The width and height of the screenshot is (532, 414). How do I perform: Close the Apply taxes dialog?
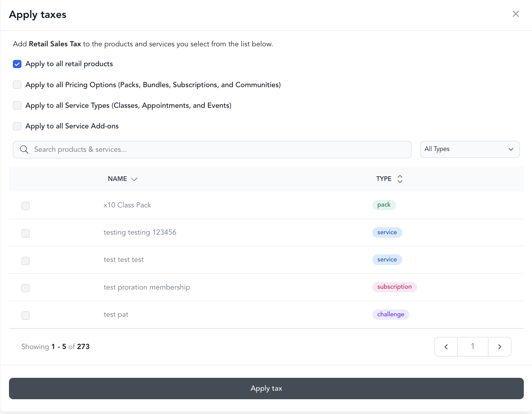(x=516, y=14)
